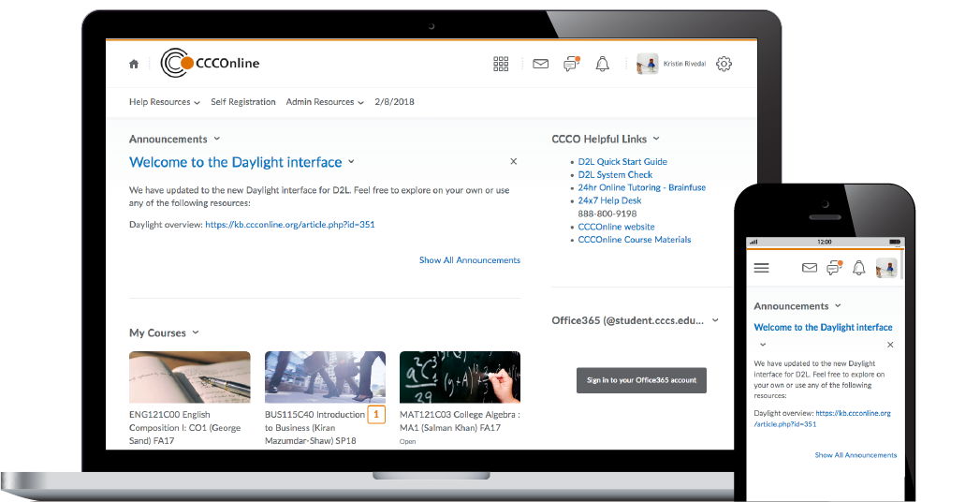Open the course selector grid icon
980x502 pixels.
click(x=501, y=64)
